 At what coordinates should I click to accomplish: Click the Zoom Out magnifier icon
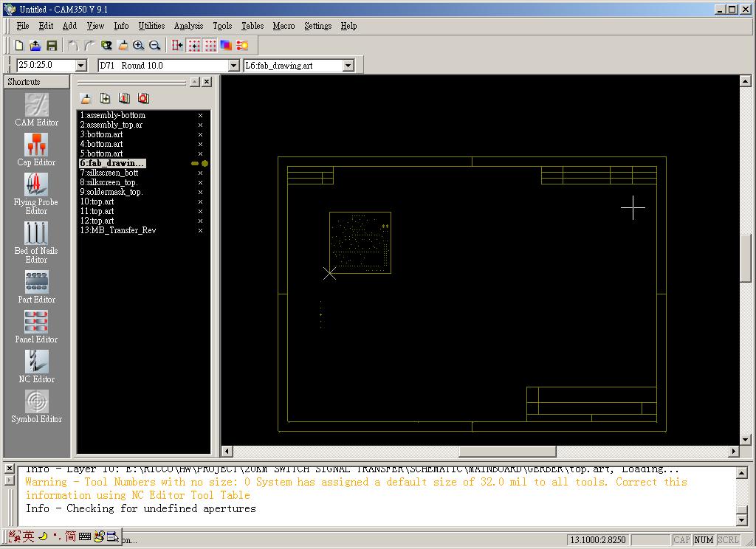click(155, 46)
